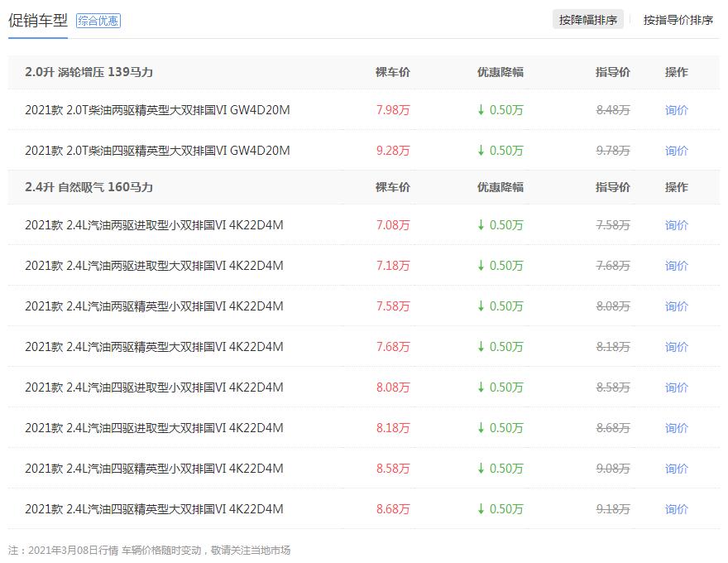Click 询价 for 2.4L汽油四驱精英型大双排

pyautogui.click(x=676, y=509)
